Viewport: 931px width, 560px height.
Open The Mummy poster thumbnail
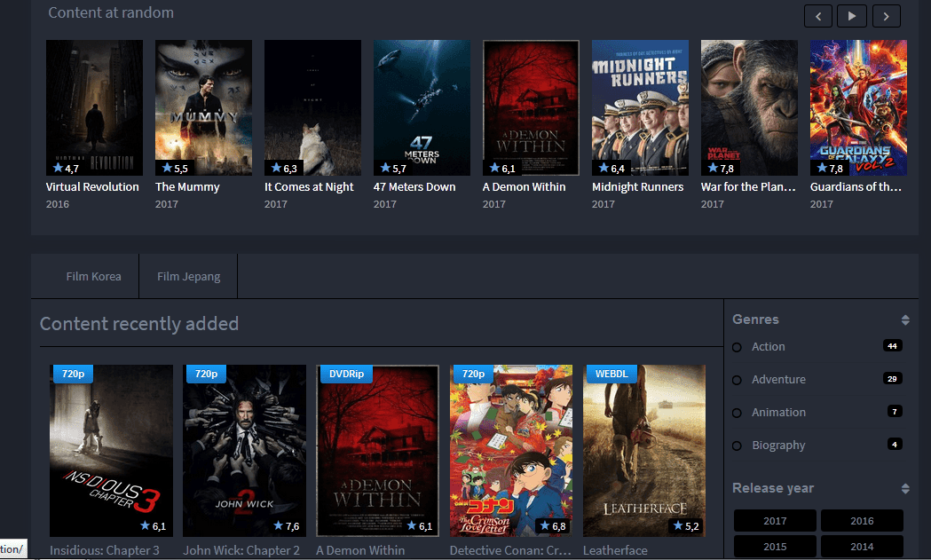(x=203, y=107)
